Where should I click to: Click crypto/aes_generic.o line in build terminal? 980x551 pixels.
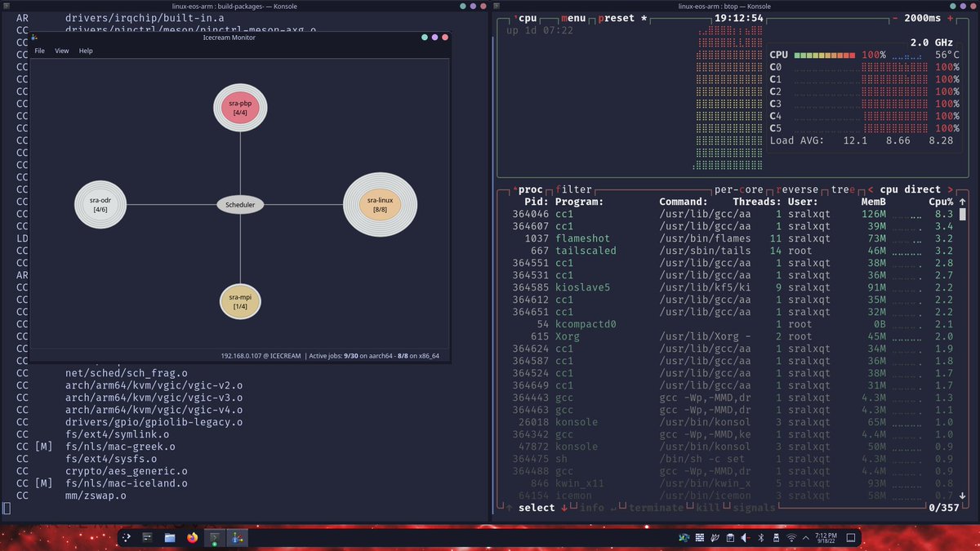tap(127, 471)
